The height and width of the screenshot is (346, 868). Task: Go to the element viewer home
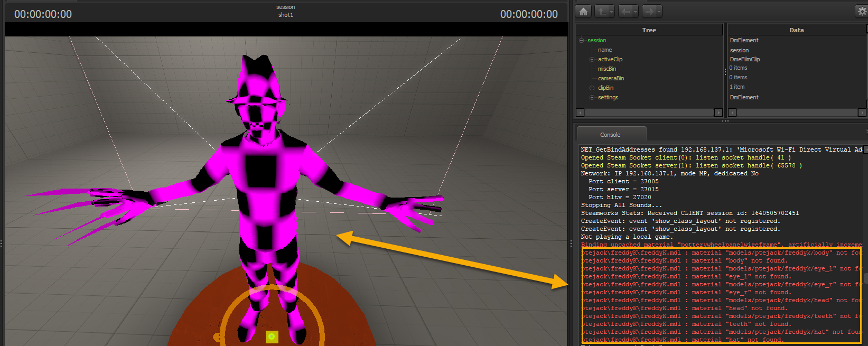click(583, 11)
